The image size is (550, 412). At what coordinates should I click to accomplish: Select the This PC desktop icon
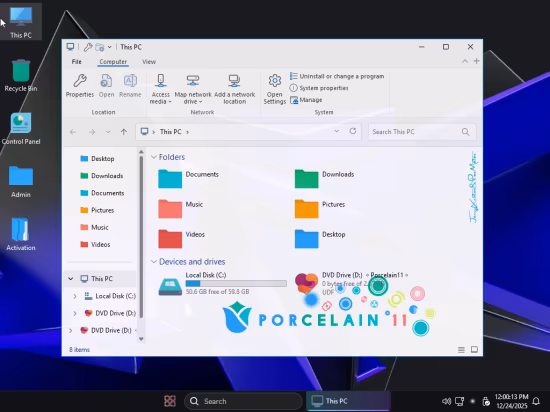click(x=21, y=22)
